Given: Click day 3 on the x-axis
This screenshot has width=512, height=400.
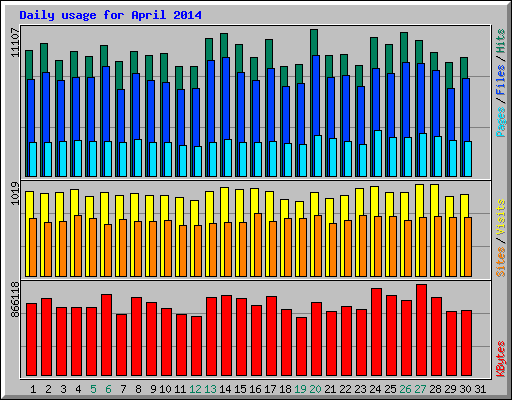Looking at the screenshot, I should click(x=63, y=389).
